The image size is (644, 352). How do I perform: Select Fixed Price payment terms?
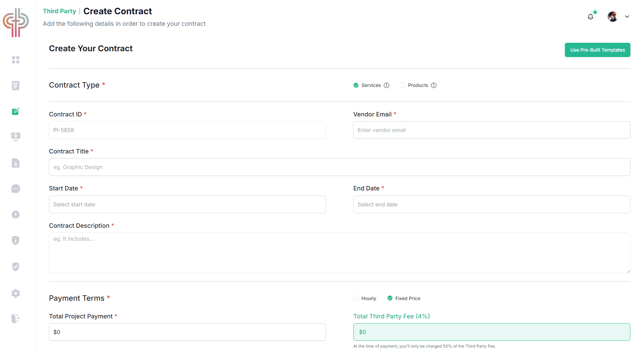click(390, 298)
